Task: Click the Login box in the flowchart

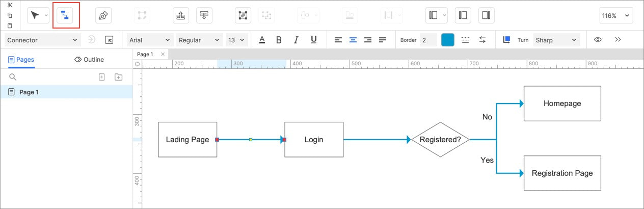Action: coord(314,139)
